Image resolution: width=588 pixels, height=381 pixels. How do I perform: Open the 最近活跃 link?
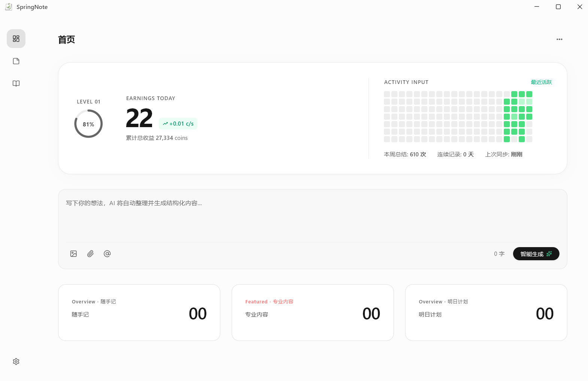point(541,82)
